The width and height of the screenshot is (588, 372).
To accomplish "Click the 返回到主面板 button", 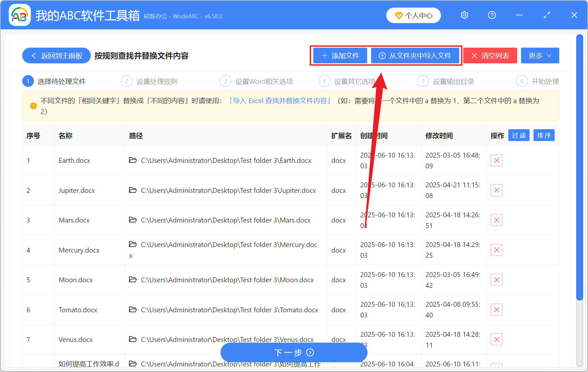I will (x=56, y=55).
